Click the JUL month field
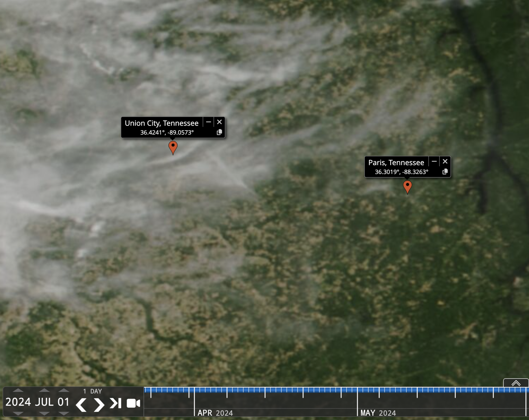529x420 pixels. point(44,402)
